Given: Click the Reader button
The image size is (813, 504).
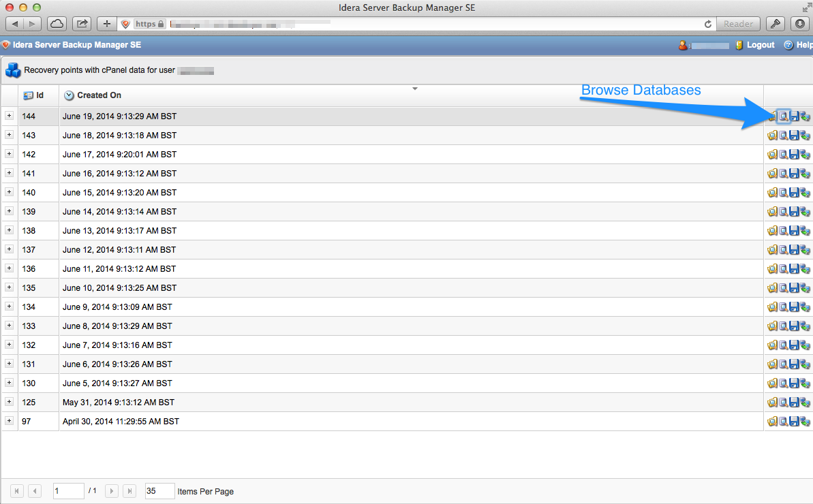Looking at the screenshot, I should pos(738,24).
